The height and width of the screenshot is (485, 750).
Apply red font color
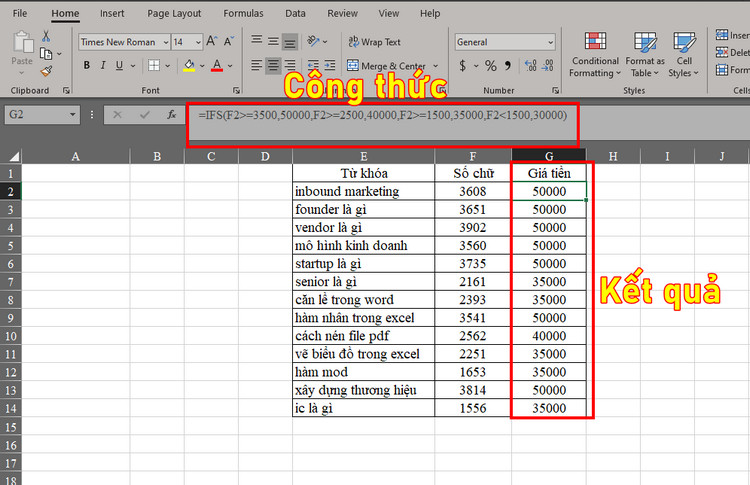click(217, 66)
